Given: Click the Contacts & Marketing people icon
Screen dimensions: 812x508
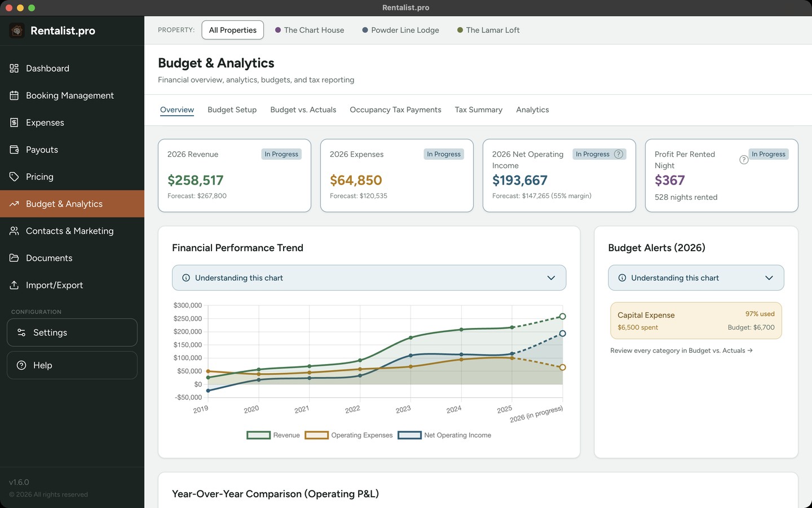Looking at the screenshot, I should [x=14, y=231].
